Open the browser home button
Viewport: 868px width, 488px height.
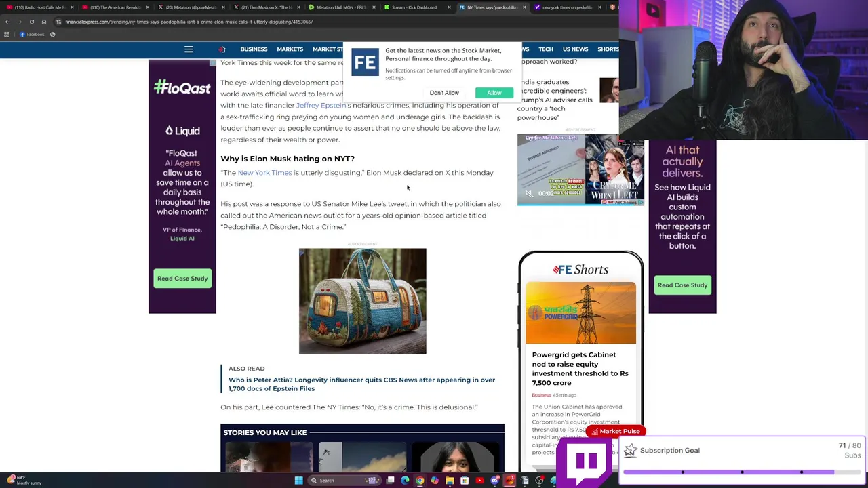pos(43,22)
